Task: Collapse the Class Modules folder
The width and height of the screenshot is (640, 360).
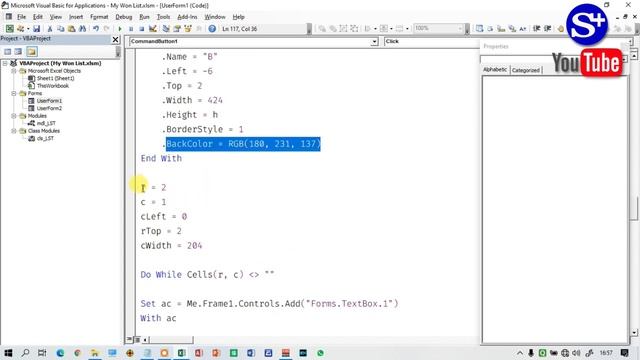Action: click(13, 131)
